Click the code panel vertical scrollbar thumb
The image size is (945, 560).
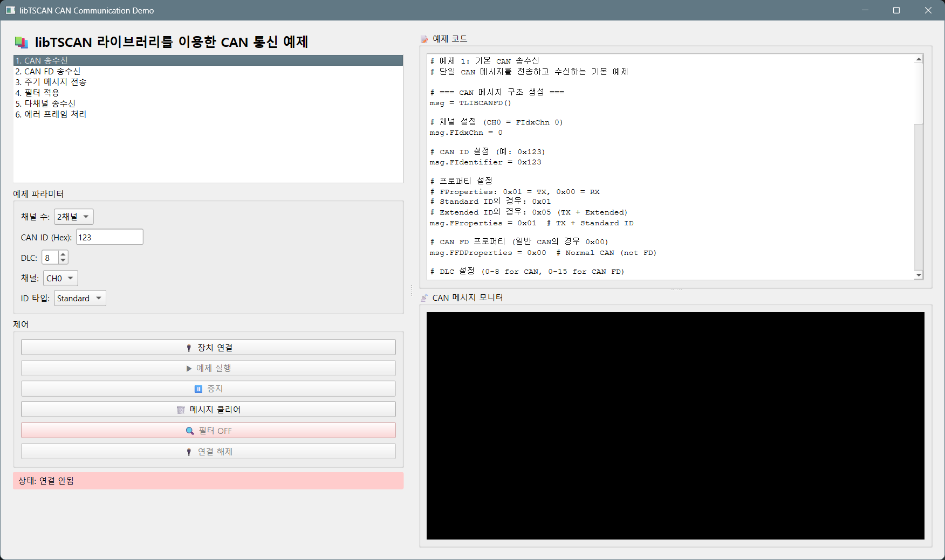(x=919, y=94)
